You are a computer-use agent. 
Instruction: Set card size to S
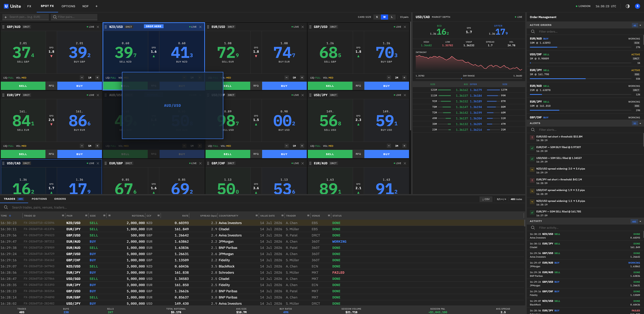coord(377,17)
